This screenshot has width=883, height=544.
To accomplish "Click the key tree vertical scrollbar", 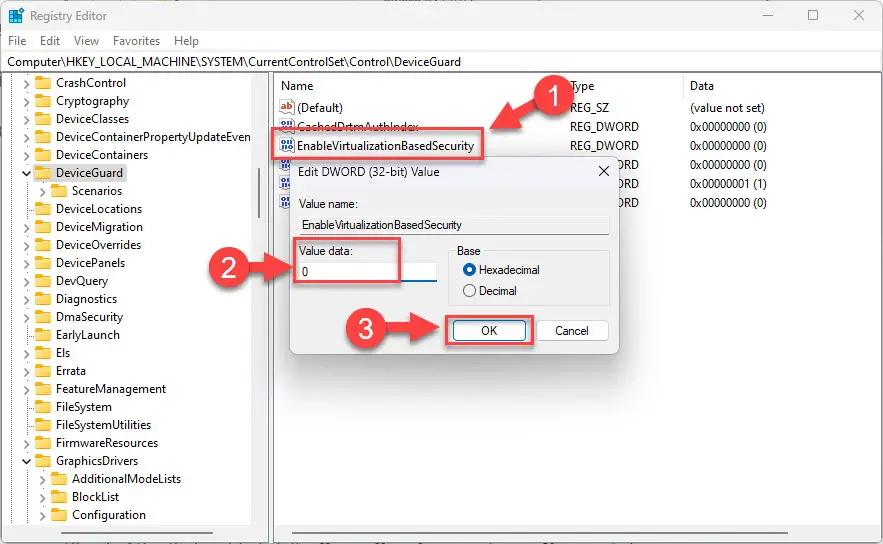I will coord(259,193).
